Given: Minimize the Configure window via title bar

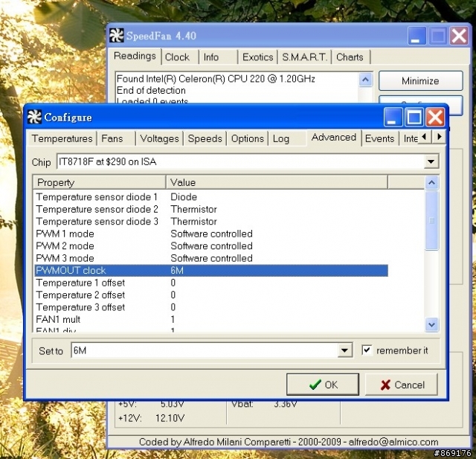Looking at the screenshot, I should tap(393, 117).
